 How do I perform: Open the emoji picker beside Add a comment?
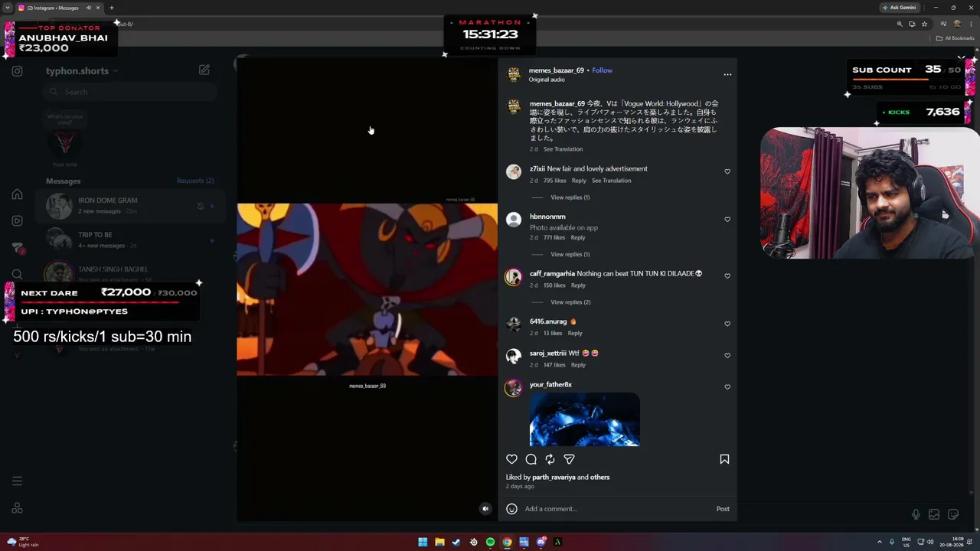click(x=511, y=509)
